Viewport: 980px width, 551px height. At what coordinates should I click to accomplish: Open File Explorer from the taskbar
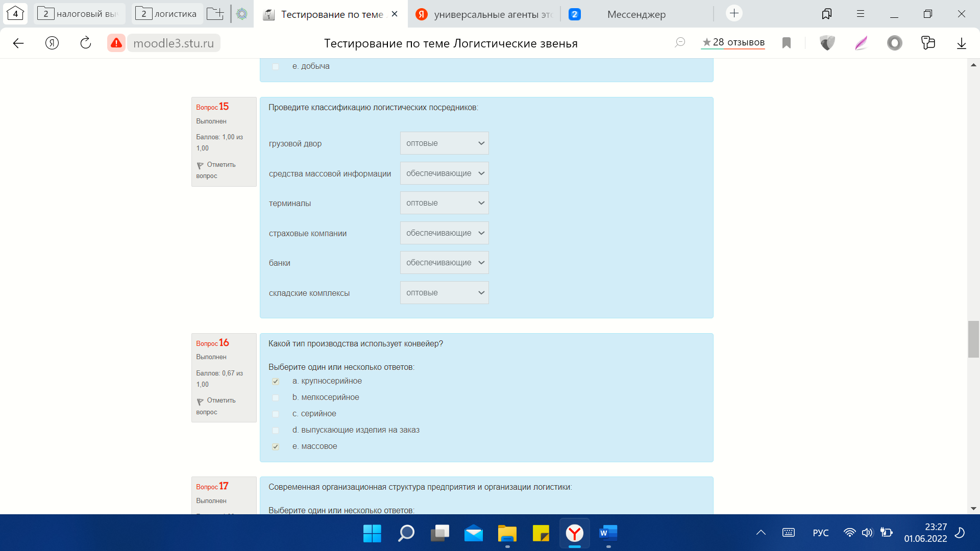pos(507,533)
